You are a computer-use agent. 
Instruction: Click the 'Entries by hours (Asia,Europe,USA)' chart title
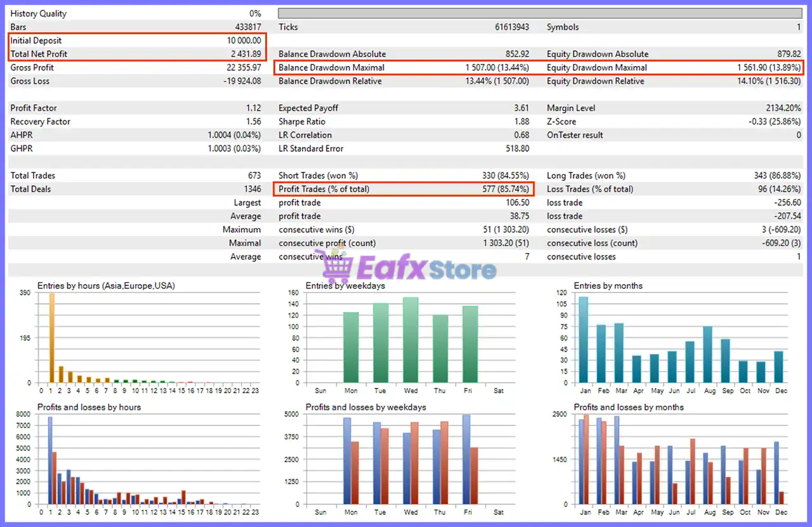coord(106,286)
